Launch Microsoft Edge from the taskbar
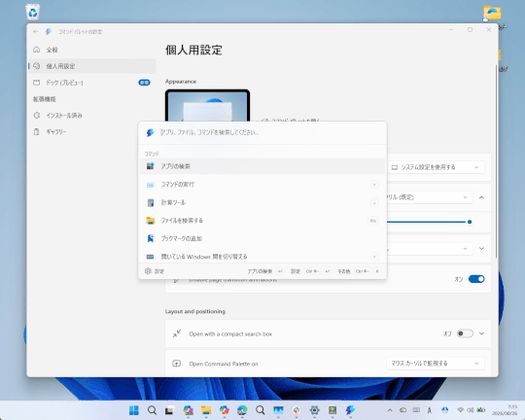The image size is (525, 420). 242,410
